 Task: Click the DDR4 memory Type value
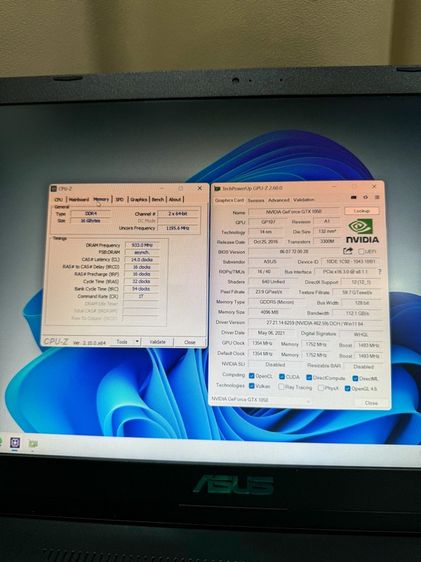coord(90,213)
